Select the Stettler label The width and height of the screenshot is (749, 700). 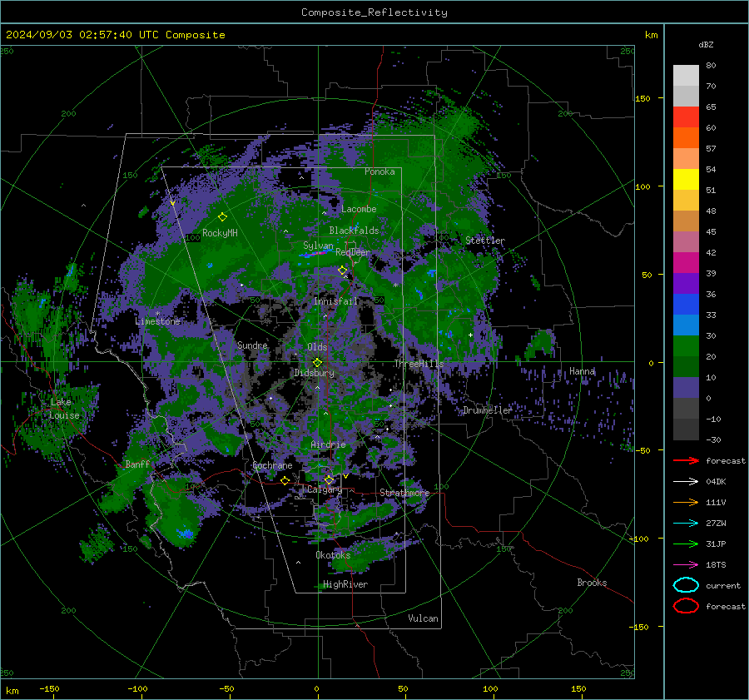[x=485, y=241]
